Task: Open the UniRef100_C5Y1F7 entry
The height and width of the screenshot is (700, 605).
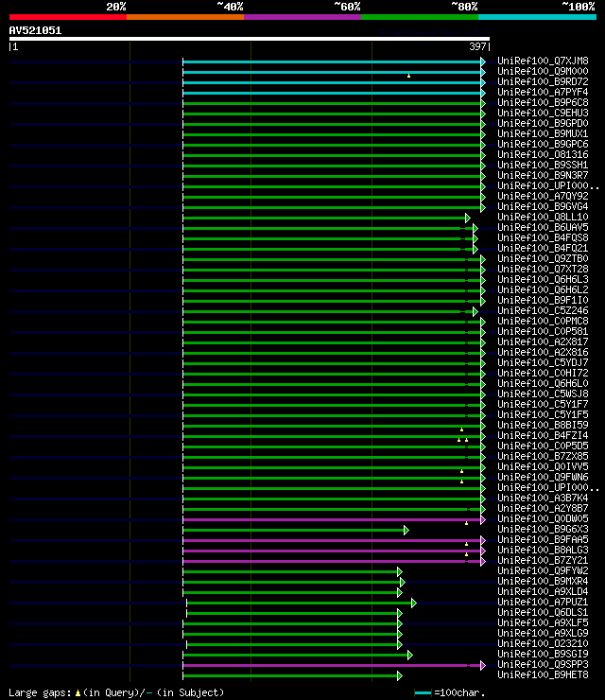Action: point(543,404)
